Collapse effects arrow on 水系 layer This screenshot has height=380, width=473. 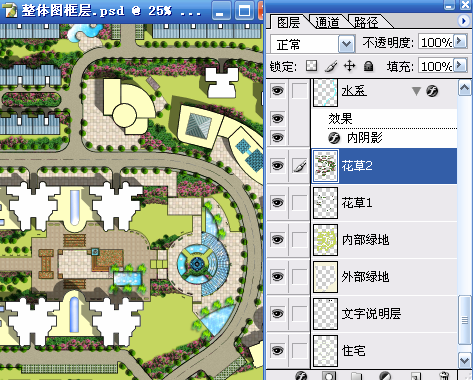click(416, 91)
